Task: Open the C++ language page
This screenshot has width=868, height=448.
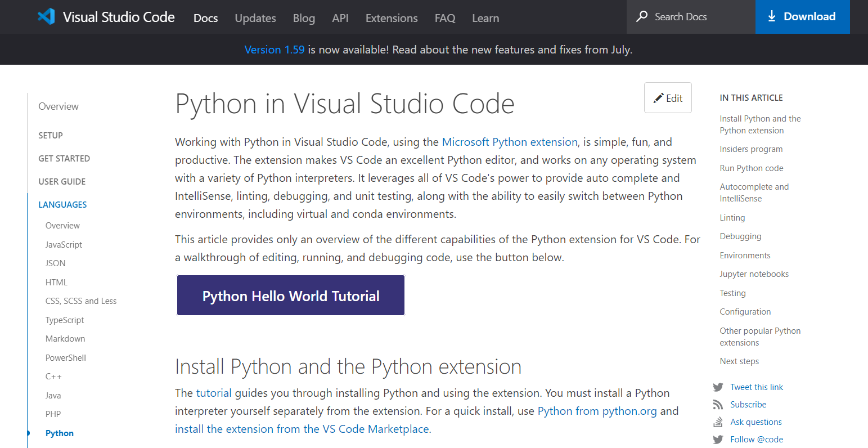Action: pos(53,377)
